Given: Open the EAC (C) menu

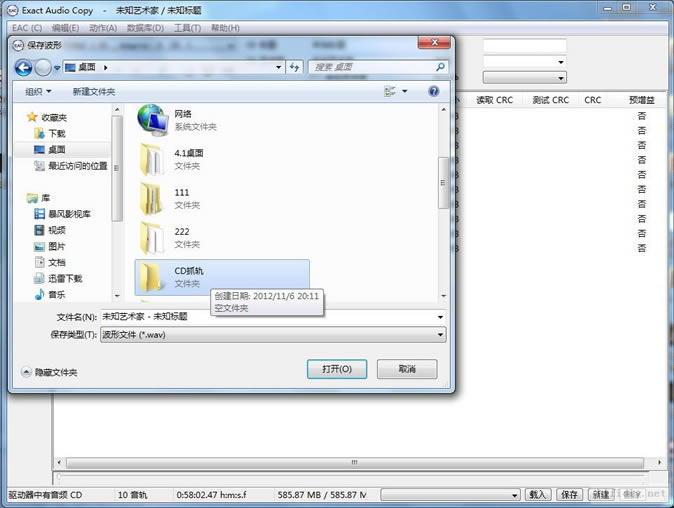Looking at the screenshot, I should point(27,28).
